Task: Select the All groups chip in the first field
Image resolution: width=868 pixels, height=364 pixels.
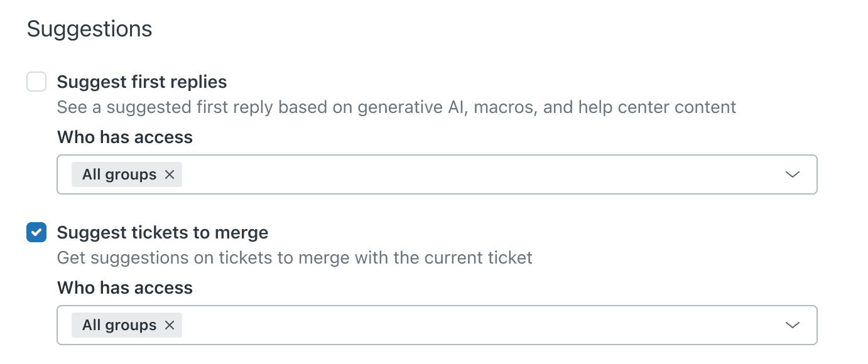Action: pyautogui.click(x=118, y=174)
